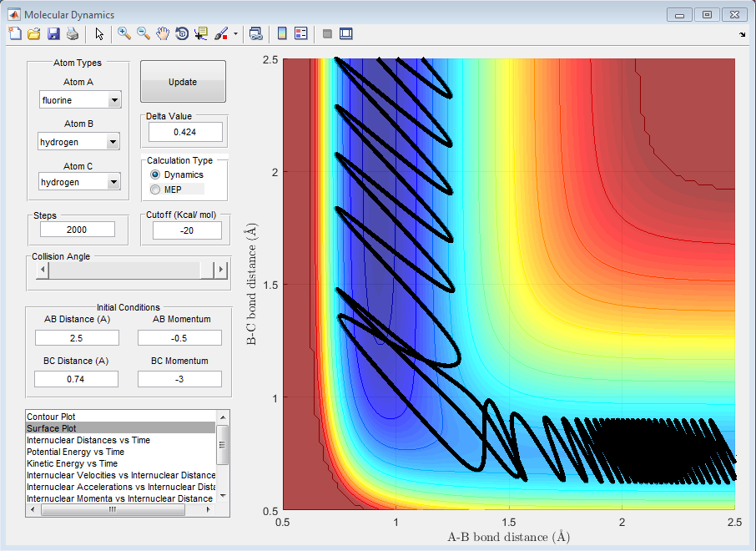Activate the Zoom In tool
756x551 pixels.
coord(124,33)
